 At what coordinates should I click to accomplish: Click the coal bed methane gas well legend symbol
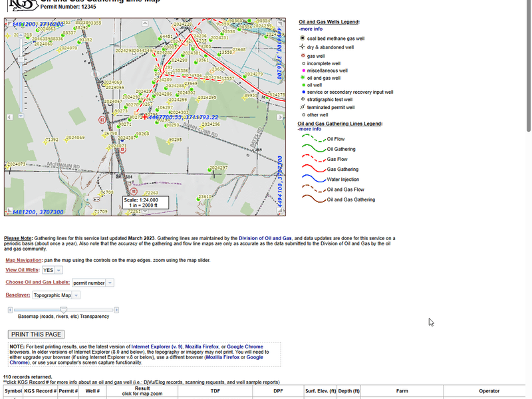(303, 38)
